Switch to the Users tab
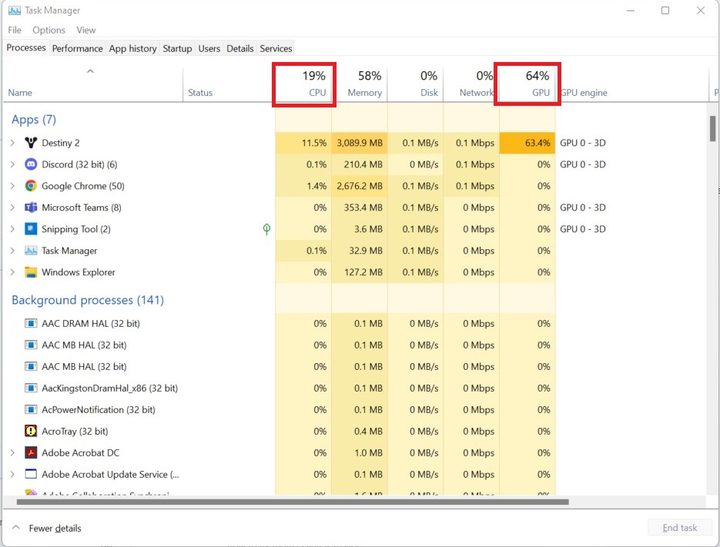The width and height of the screenshot is (720, 547). coord(209,49)
